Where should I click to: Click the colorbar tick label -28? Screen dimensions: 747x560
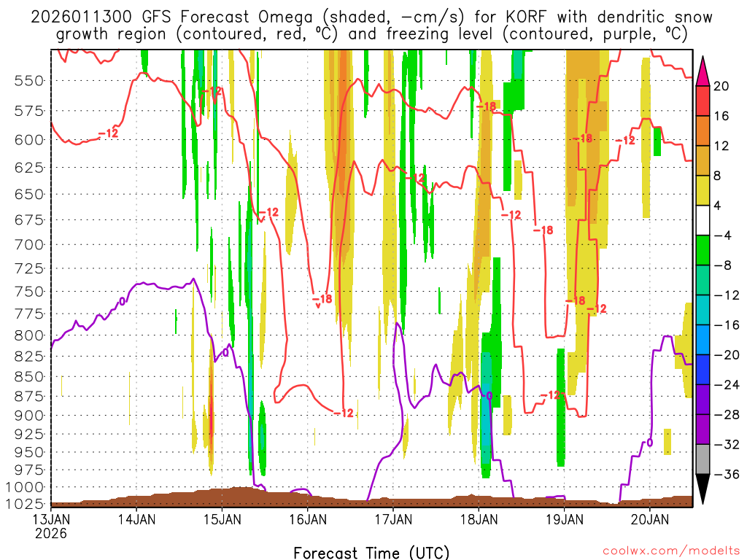coord(726,414)
